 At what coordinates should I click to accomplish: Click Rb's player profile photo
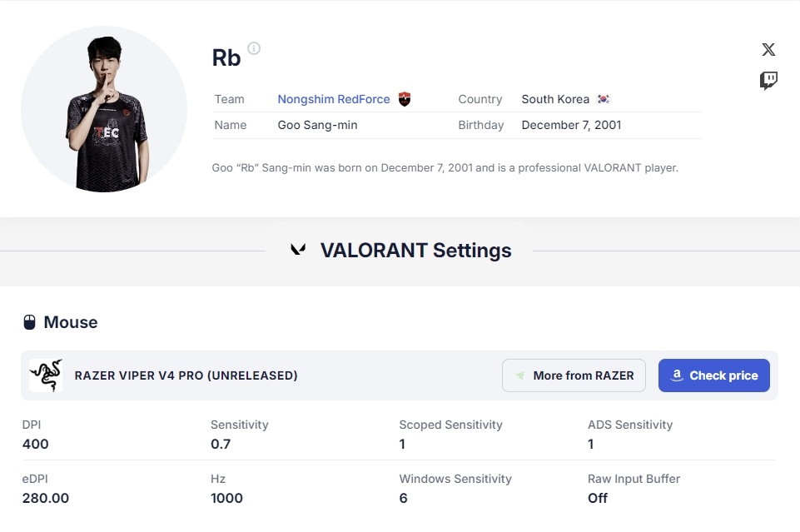104,109
